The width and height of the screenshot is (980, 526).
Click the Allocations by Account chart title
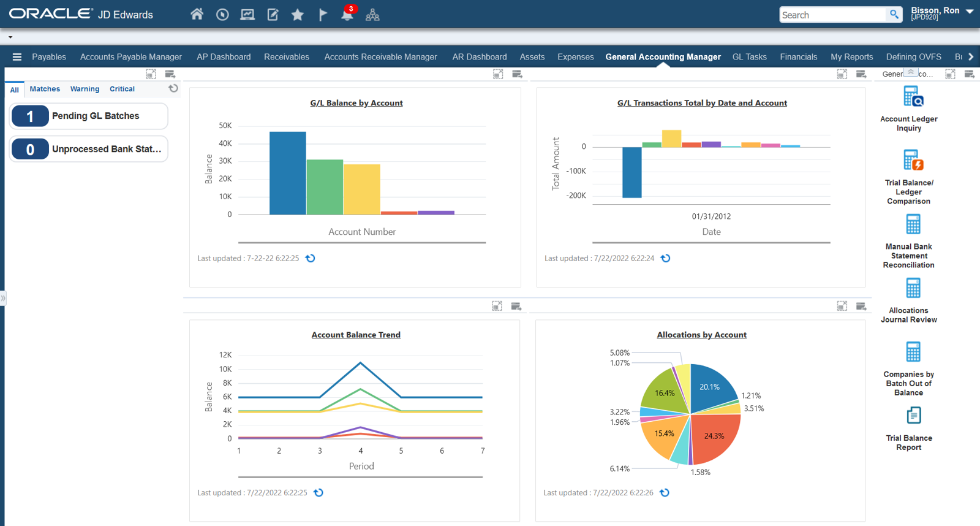pos(701,335)
